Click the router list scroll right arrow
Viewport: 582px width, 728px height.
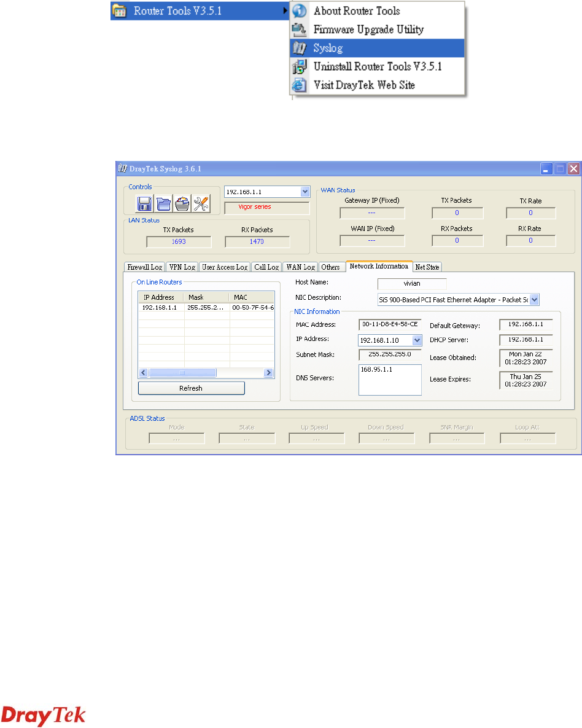coord(268,372)
